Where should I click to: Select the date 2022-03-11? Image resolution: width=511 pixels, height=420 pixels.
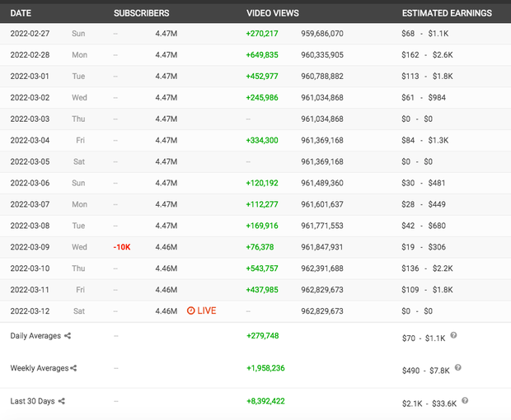tap(30, 290)
